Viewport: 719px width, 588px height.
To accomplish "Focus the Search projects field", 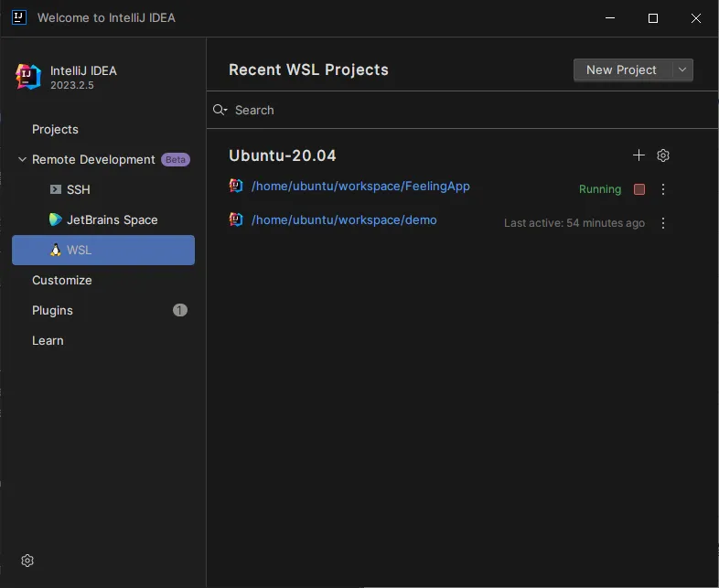I will point(462,110).
